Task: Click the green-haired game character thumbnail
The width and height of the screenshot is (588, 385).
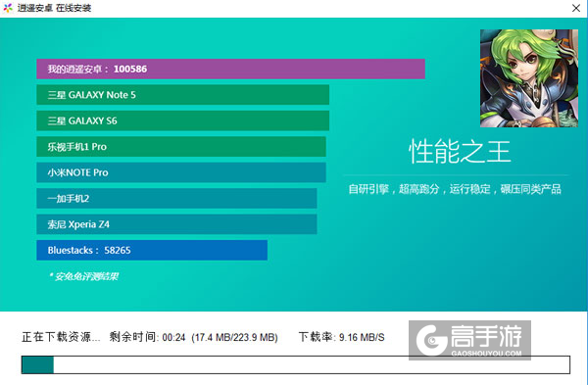Action: (529, 78)
